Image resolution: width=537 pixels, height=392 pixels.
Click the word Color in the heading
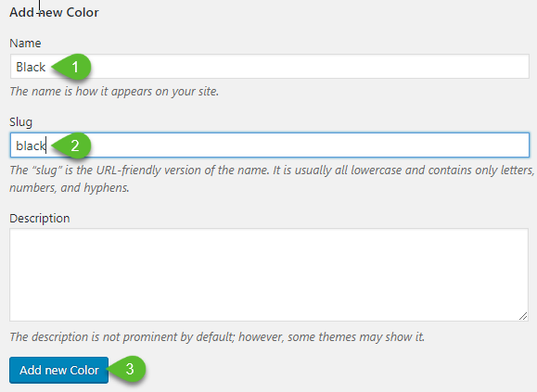[x=83, y=12]
